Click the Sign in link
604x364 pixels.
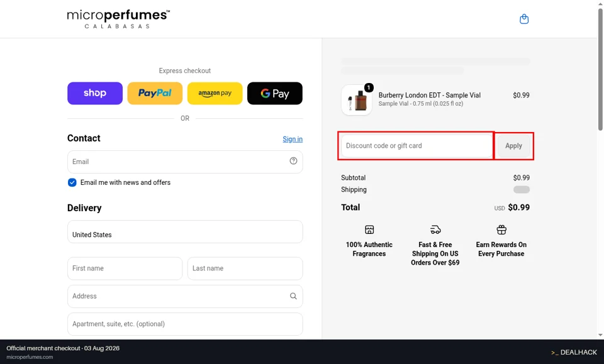point(293,139)
